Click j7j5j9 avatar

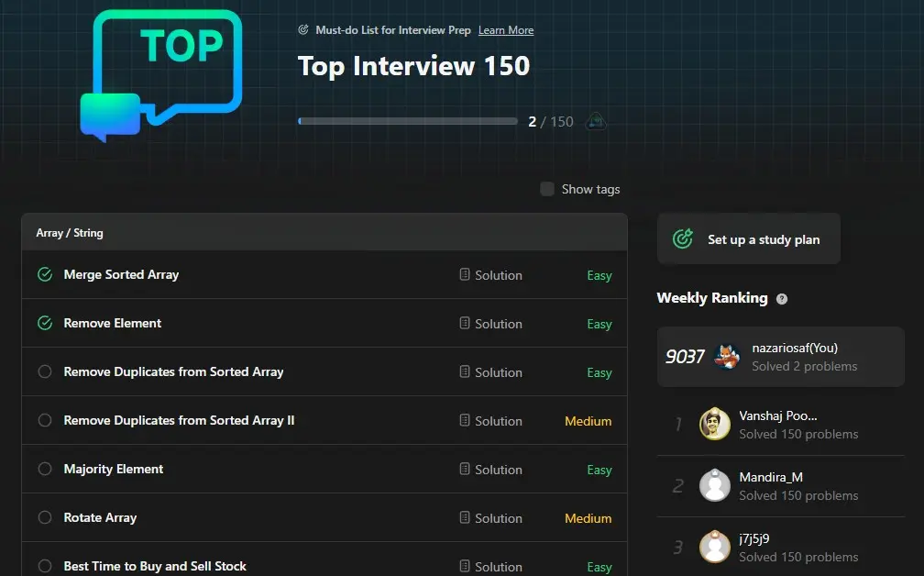point(714,547)
